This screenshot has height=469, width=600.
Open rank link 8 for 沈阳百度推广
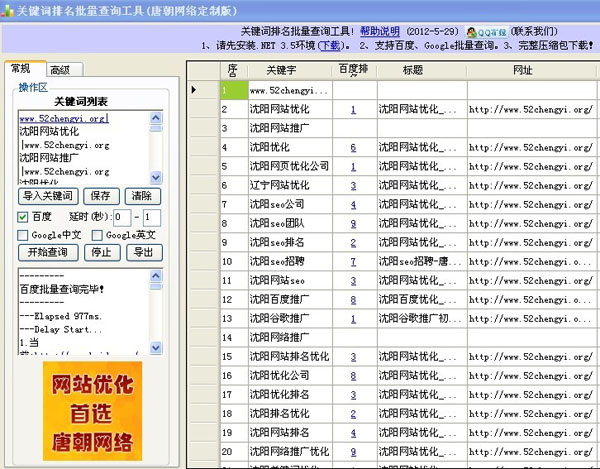(x=353, y=300)
